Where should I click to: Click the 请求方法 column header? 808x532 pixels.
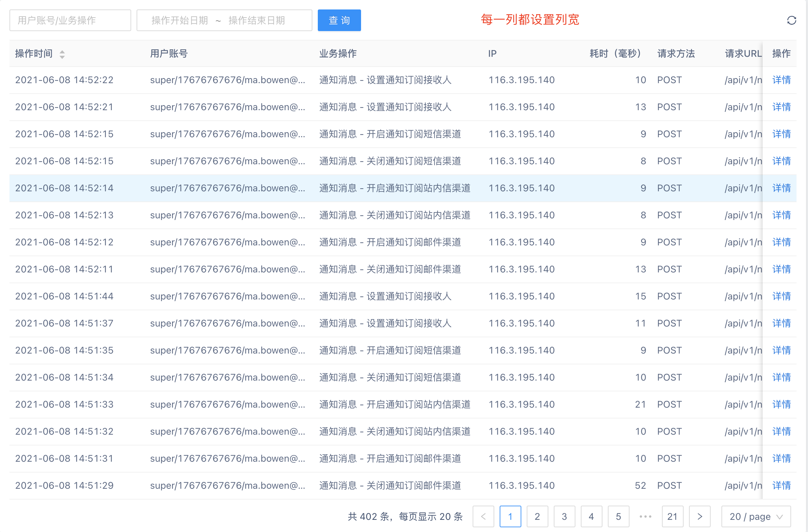(x=676, y=54)
